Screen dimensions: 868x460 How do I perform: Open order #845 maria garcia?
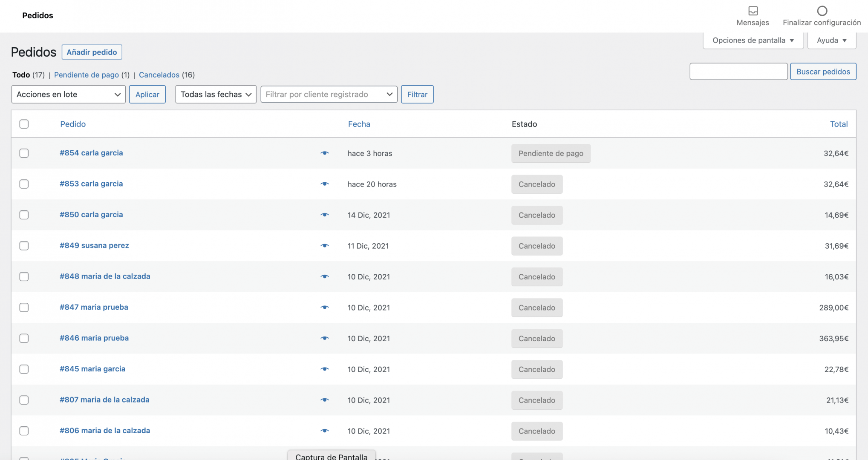[x=92, y=369]
